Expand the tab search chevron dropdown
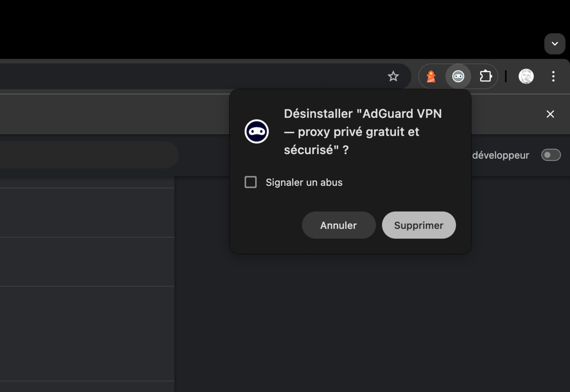 (x=555, y=44)
